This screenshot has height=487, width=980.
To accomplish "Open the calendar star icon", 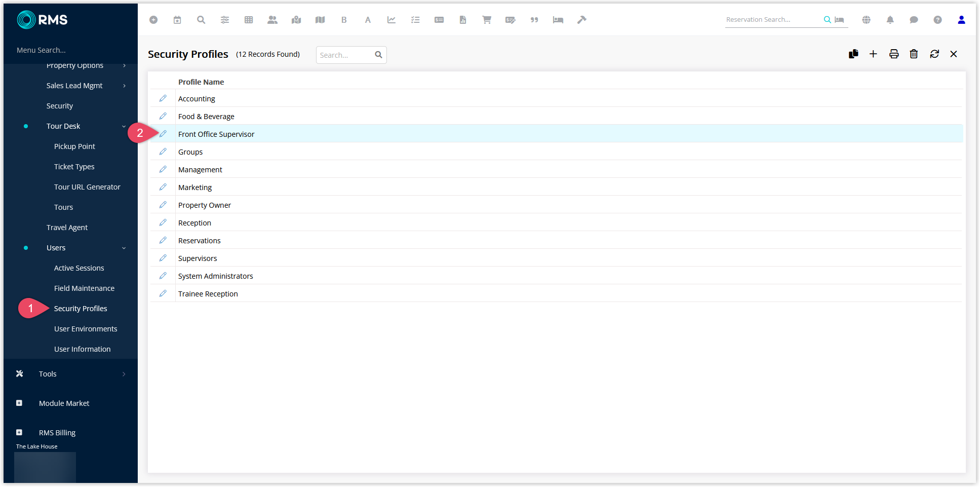I will click(177, 20).
